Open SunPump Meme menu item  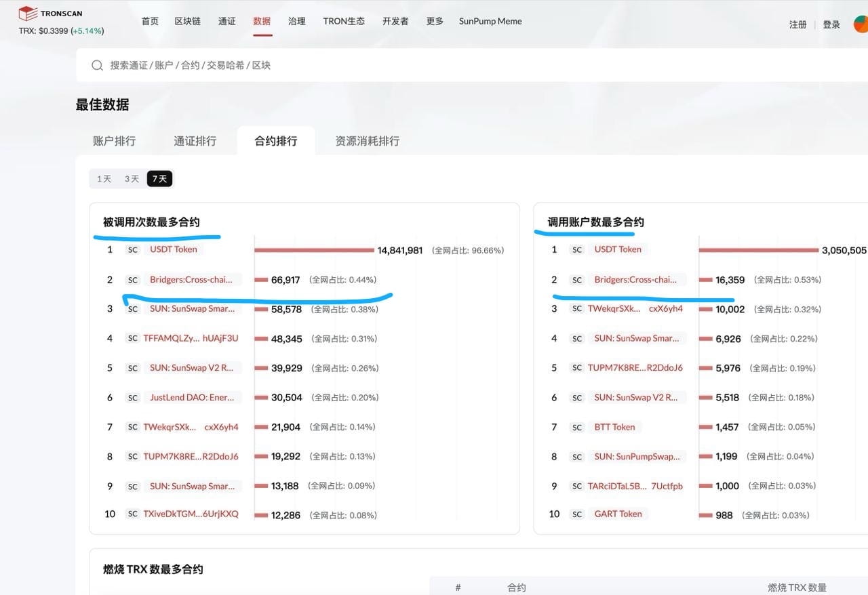tap(490, 21)
